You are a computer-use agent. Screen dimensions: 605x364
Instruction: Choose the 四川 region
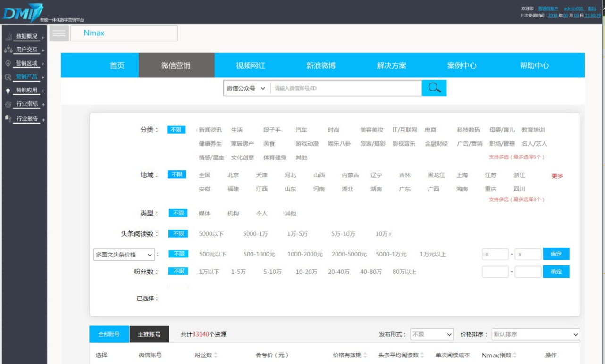[x=519, y=189]
